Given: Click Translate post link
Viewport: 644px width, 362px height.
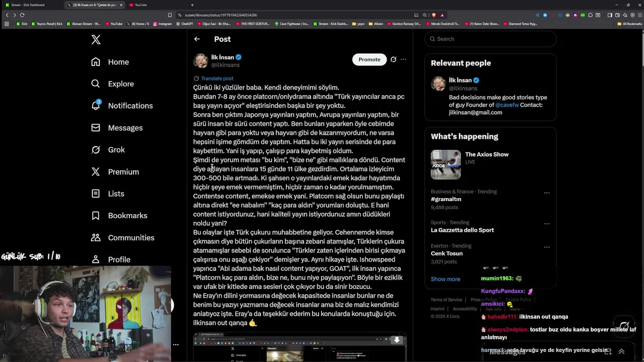Looking at the screenshot, I should pyautogui.click(x=217, y=78).
